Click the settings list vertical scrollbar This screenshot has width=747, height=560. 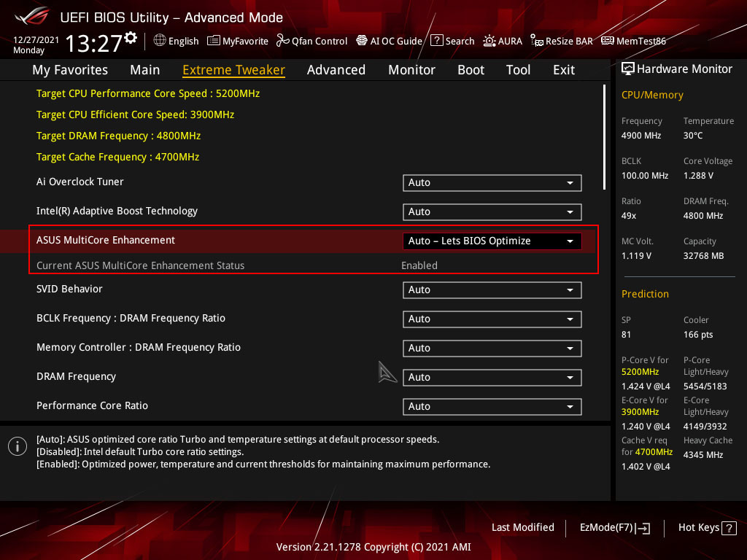pyautogui.click(x=604, y=137)
